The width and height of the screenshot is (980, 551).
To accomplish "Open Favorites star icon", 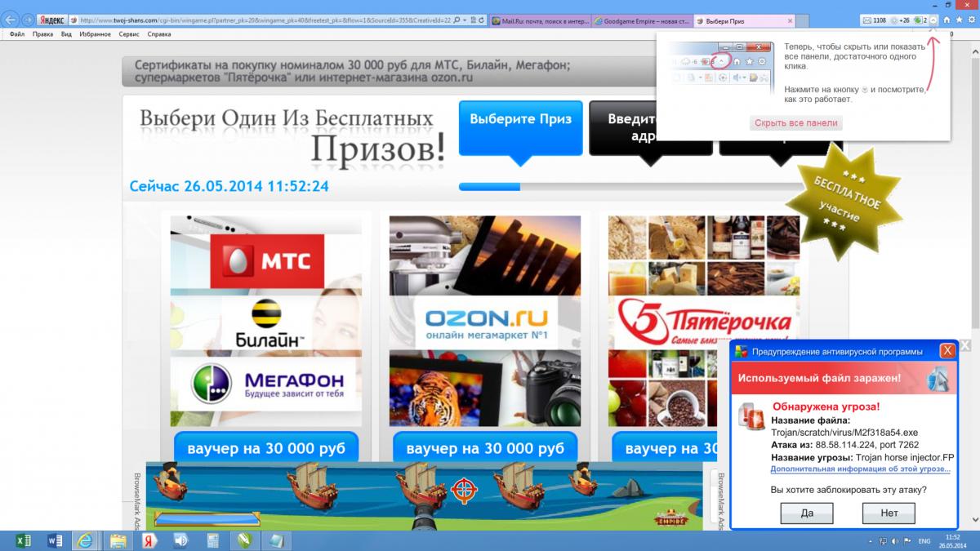I will tap(959, 19).
